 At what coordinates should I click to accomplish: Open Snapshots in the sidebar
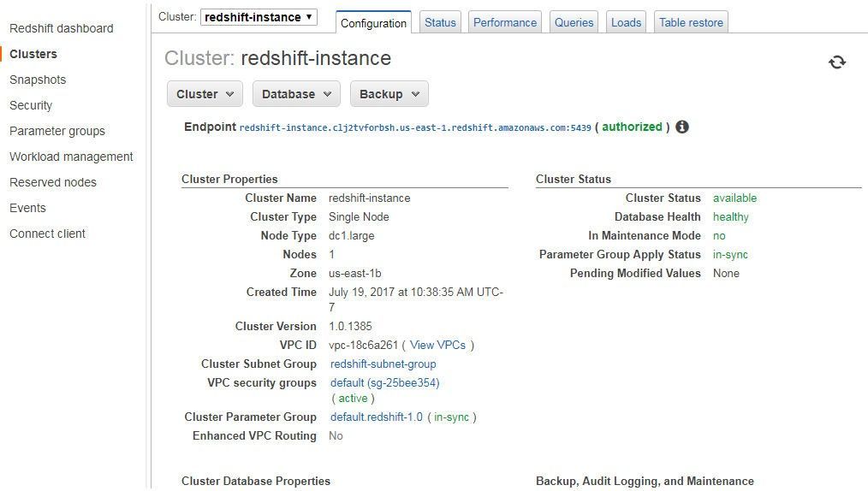pos(38,80)
